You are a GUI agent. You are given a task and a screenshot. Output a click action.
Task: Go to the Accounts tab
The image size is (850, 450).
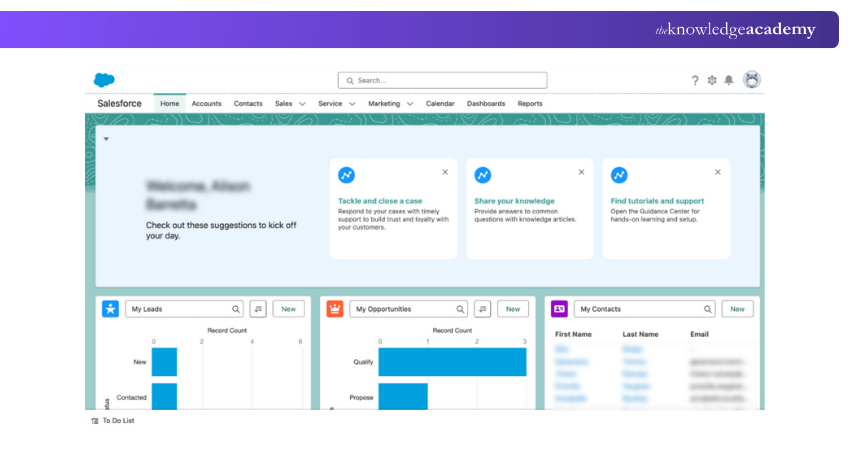[207, 104]
